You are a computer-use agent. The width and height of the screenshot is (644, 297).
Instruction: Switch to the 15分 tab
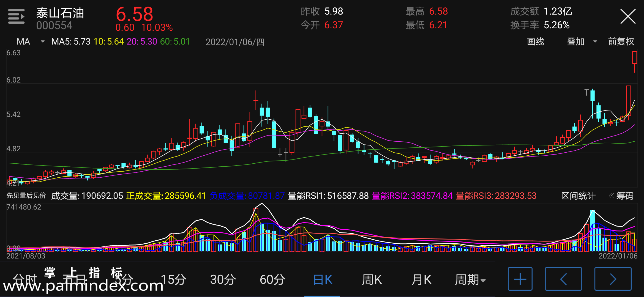tap(173, 280)
